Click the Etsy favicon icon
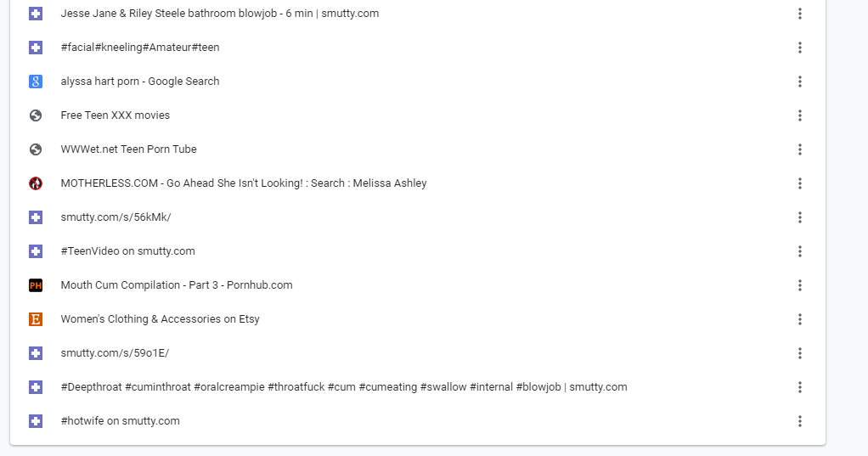 click(x=36, y=319)
